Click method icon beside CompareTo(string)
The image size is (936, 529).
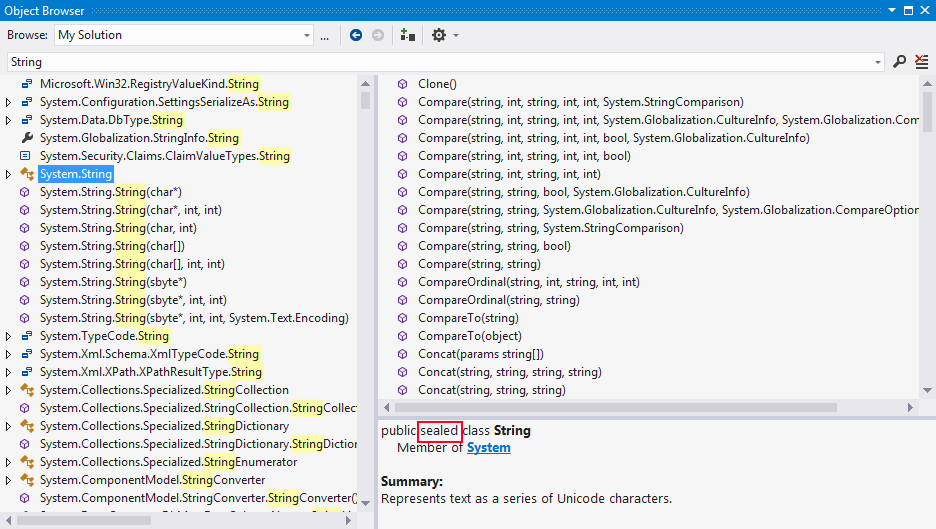pos(403,318)
